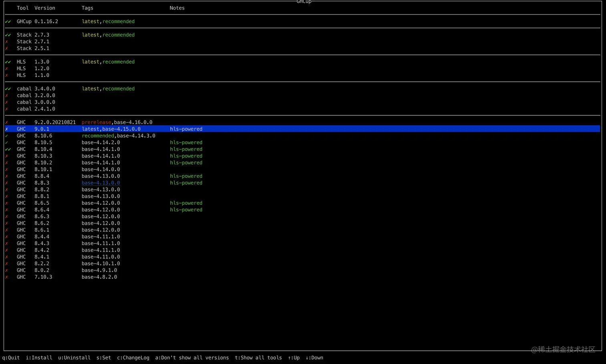
Task: Click the ↓:Down navigation hint
Action: 314,358
